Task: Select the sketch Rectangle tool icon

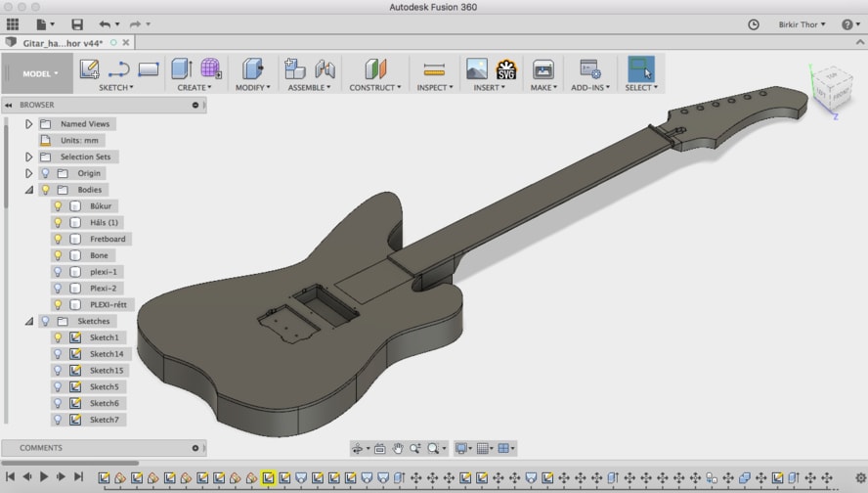Action: tap(149, 69)
